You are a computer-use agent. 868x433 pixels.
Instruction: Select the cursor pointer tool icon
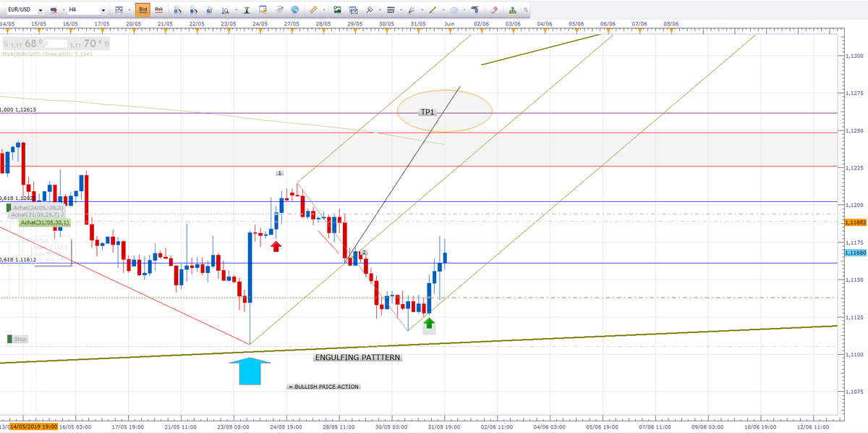(209, 10)
